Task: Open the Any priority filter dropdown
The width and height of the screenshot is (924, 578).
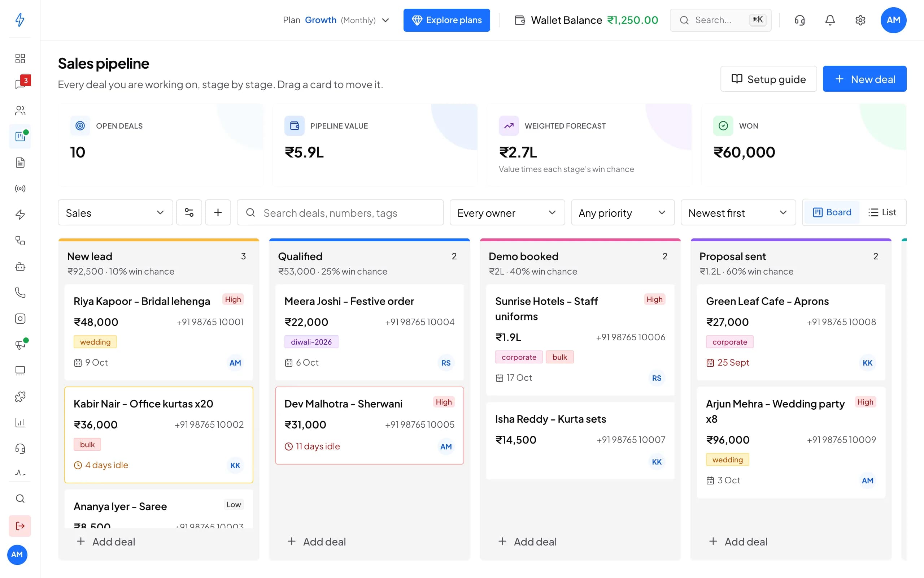Action: tap(623, 212)
